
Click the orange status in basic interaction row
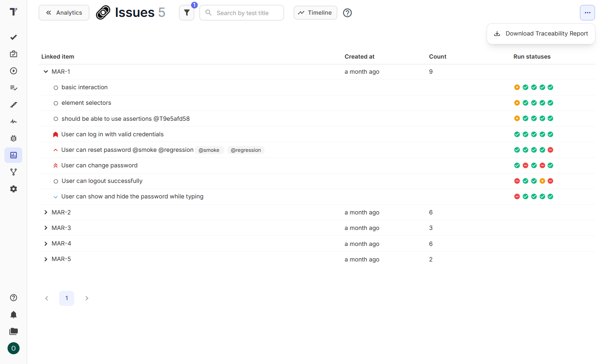click(517, 87)
